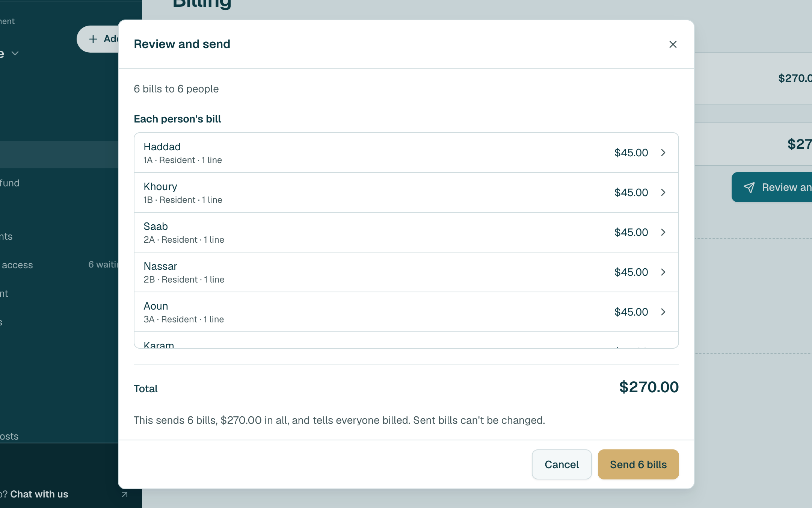The width and height of the screenshot is (812, 508).
Task: Click Each person's bill heading
Action: pyautogui.click(x=177, y=119)
